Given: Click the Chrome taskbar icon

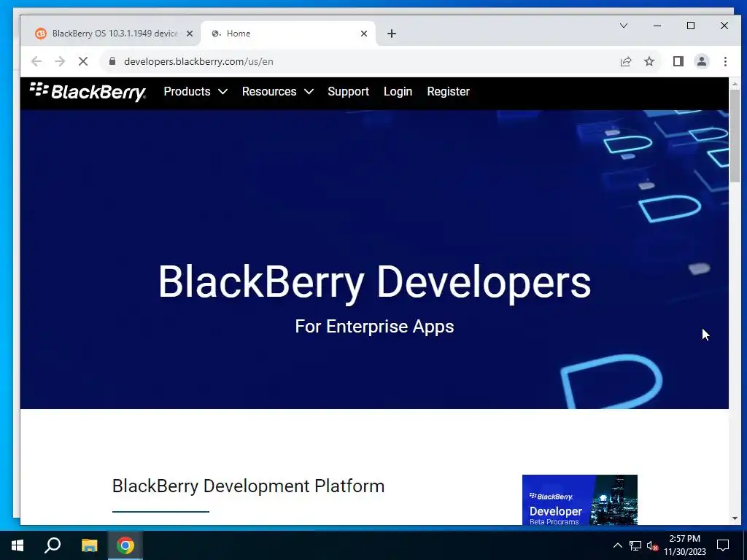Looking at the screenshot, I should click(125, 545).
